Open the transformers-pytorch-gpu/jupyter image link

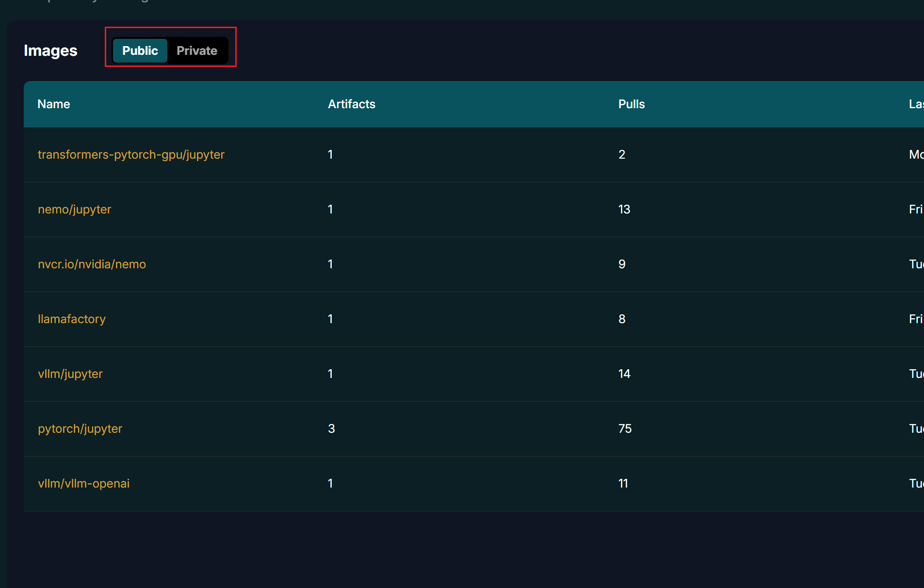click(131, 154)
